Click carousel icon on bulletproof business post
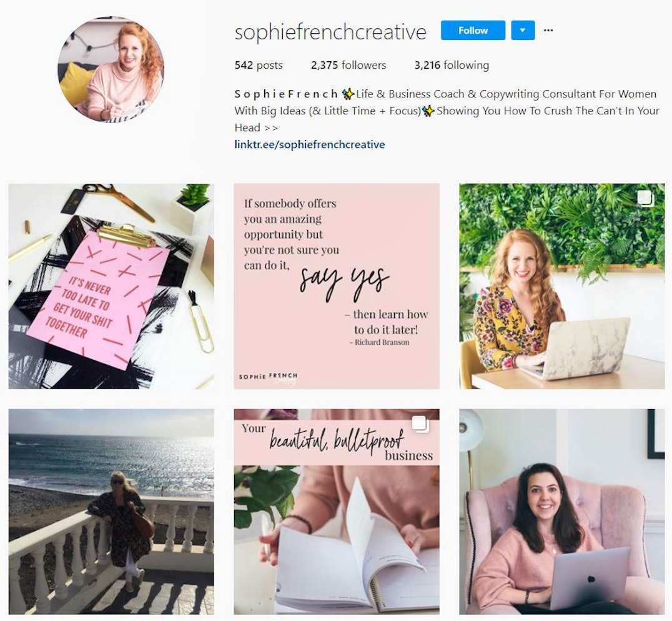Viewport: 672px width, 621px height. (420, 424)
